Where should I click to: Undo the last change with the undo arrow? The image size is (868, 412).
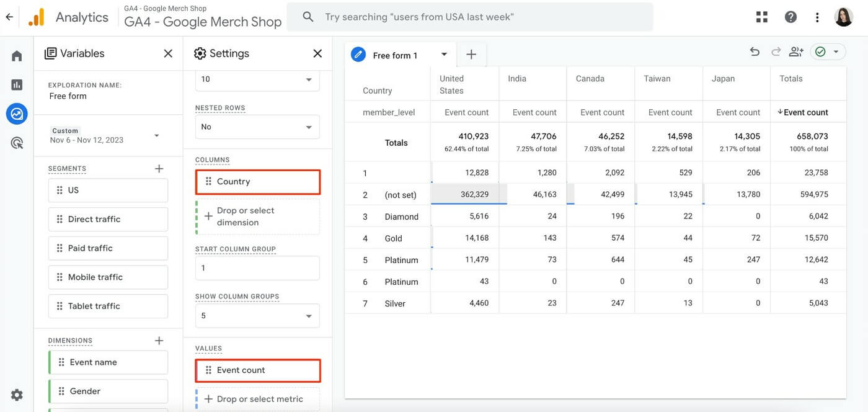[755, 52]
